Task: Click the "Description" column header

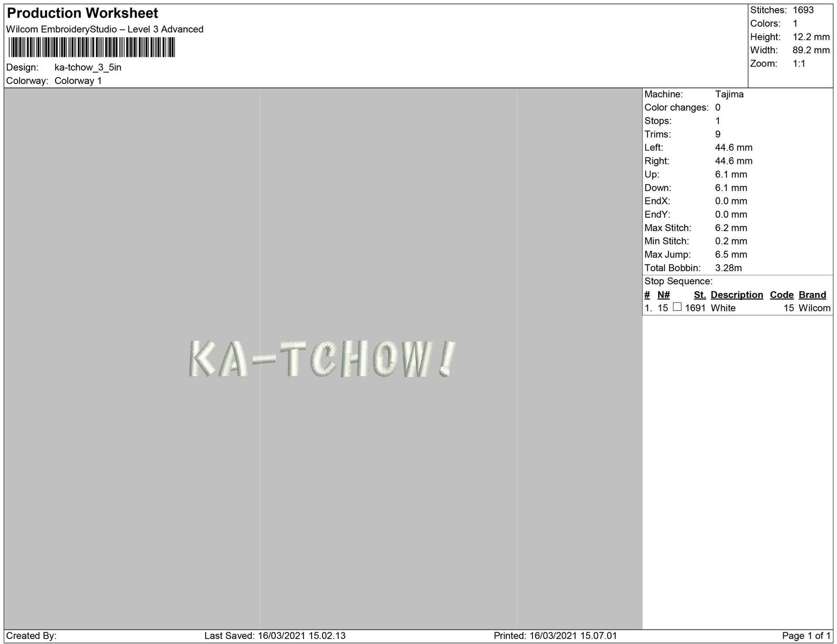Action: tap(737, 295)
